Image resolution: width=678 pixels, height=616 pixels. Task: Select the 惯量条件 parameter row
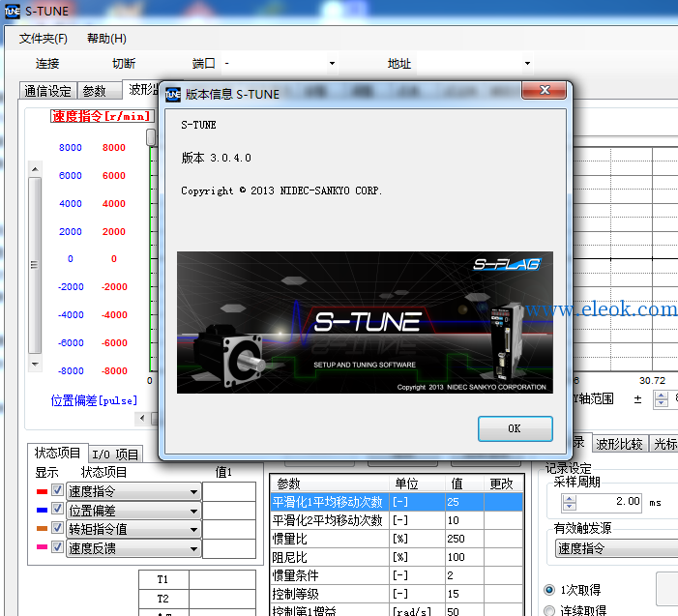(397, 575)
